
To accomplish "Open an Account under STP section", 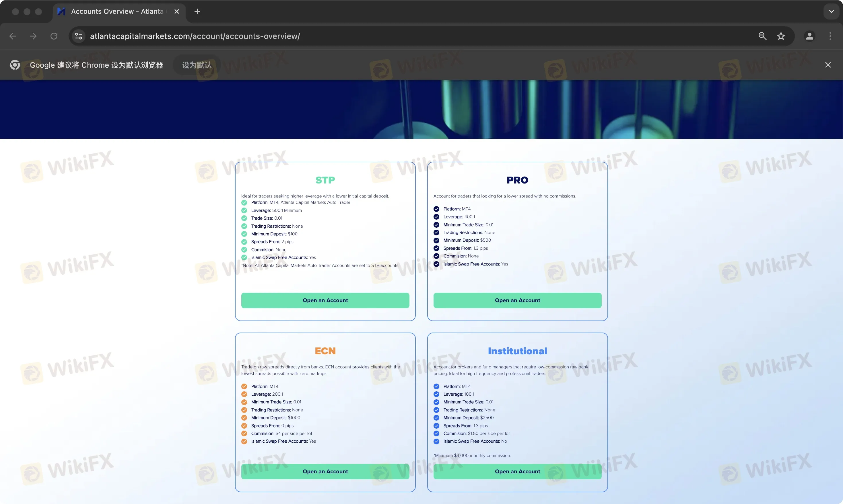I will click(325, 300).
